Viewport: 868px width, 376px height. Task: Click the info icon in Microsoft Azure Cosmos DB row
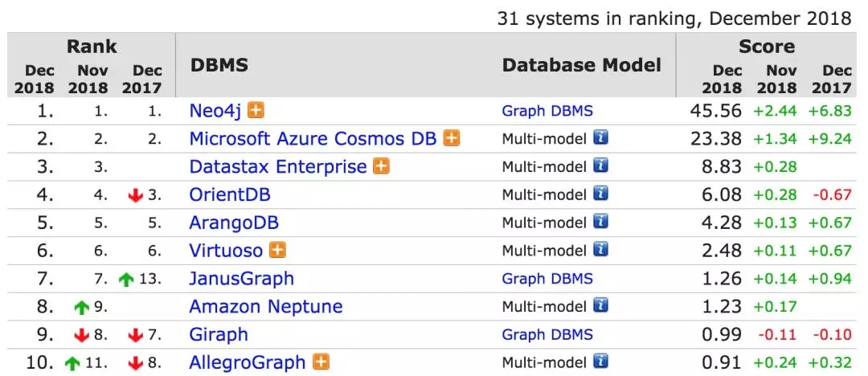pyautogui.click(x=600, y=138)
